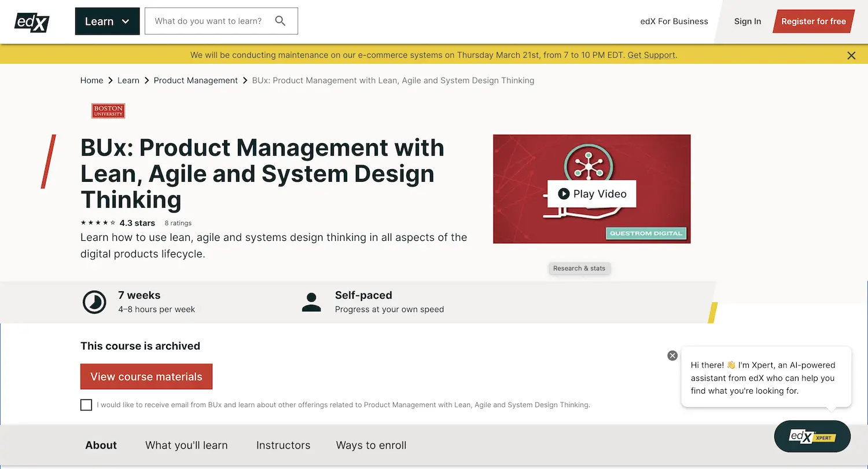868x469 pixels.
Task: Click the Self-paced person icon
Action: click(311, 302)
